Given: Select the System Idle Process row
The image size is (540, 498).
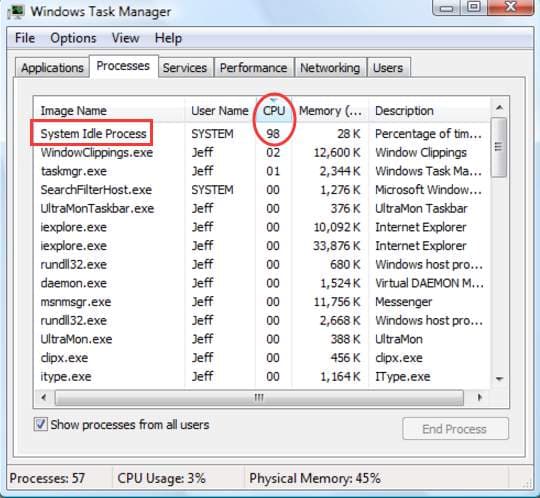Looking at the screenshot, I should 262,134.
